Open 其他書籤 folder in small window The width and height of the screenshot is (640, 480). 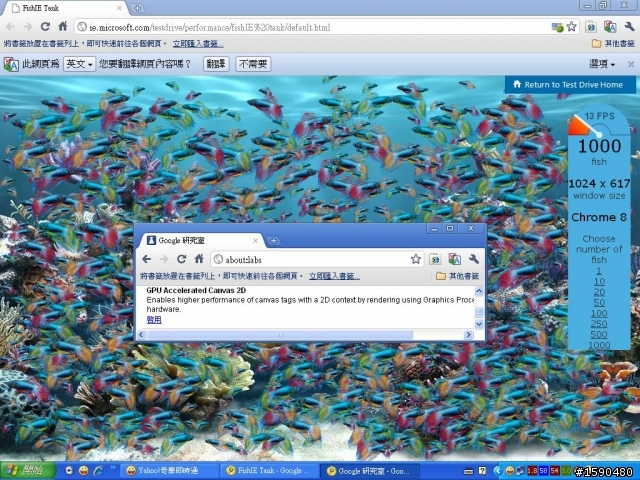click(458, 276)
